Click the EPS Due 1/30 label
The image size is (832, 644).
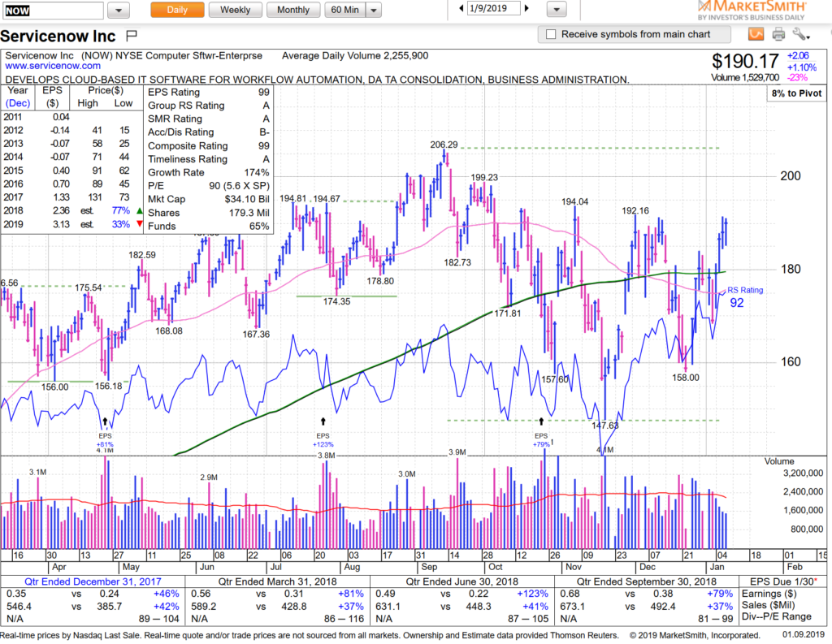pos(785,581)
